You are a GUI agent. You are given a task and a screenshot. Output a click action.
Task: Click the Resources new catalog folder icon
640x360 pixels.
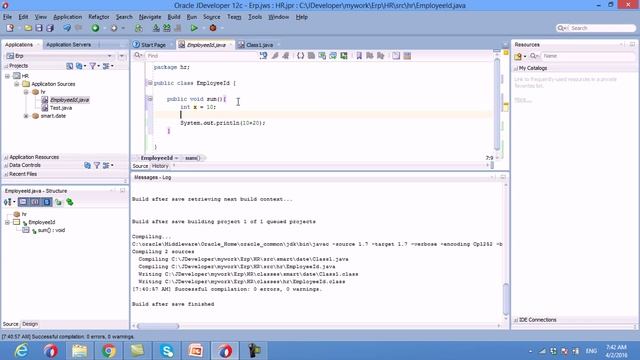click(x=518, y=56)
